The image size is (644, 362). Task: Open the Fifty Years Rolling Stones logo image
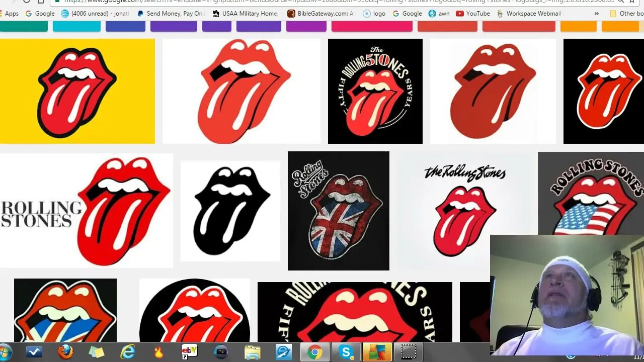[x=375, y=91]
